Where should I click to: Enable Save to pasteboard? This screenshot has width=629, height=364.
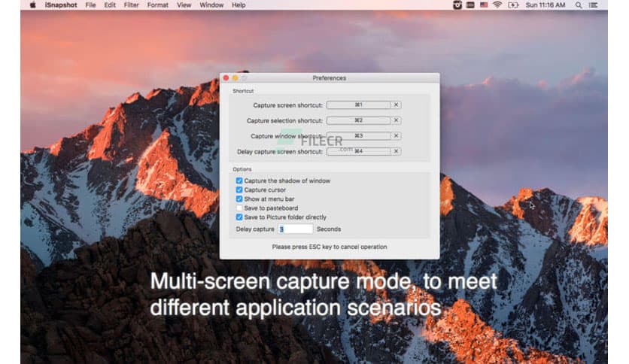tap(239, 208)
